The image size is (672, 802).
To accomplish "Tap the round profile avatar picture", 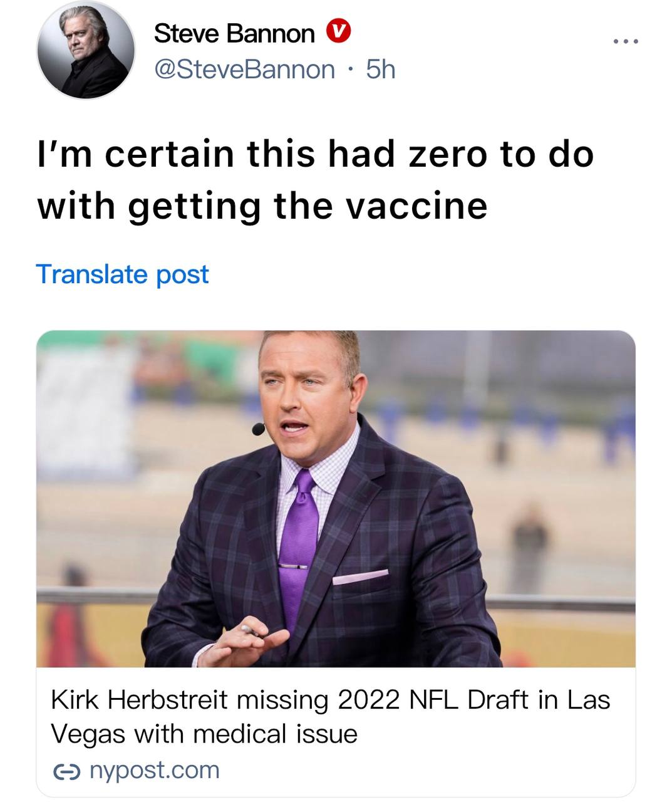I will (x=86, y=50).
